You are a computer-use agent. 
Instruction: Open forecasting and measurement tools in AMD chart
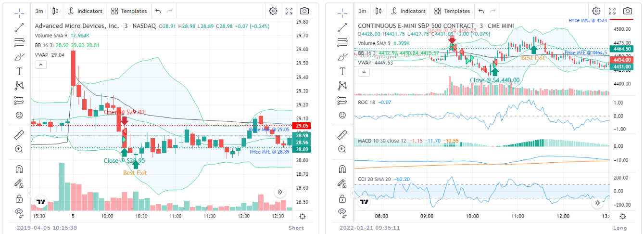(x=19, y=101)
